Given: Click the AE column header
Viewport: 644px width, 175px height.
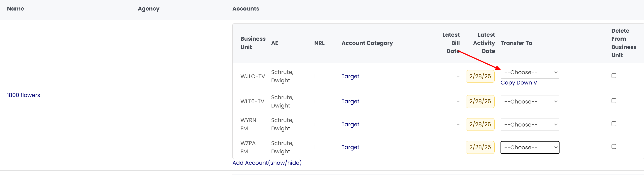Looking at the screenshot, I should tap(275, 43).
